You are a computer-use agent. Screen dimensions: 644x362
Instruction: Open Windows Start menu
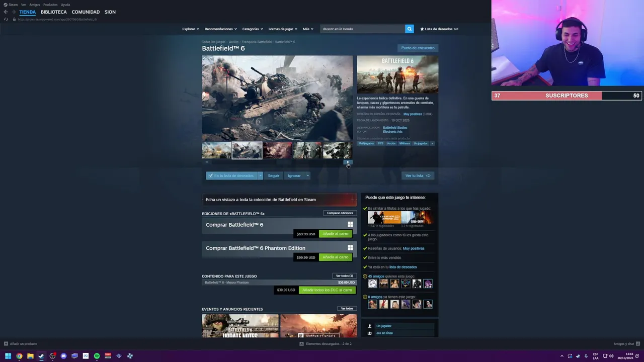tap(8, 356)
